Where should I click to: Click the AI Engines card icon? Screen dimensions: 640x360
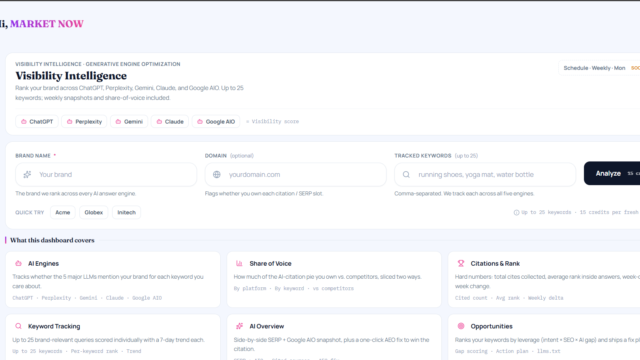click(18, 264)
